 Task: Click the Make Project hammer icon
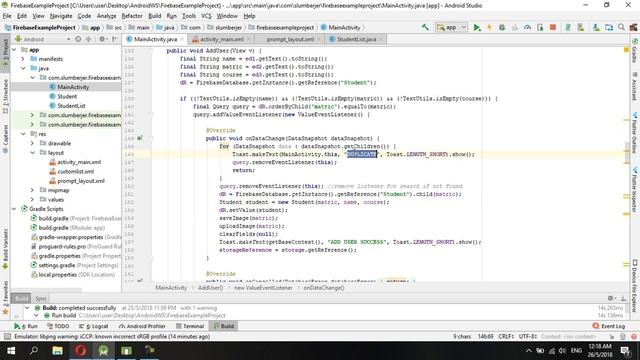pos(425,27)
